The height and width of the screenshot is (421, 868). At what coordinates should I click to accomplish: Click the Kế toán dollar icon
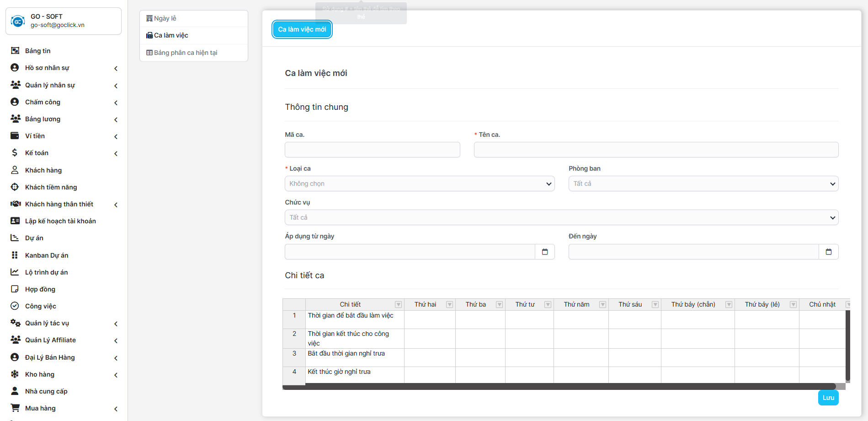[15, 153]
